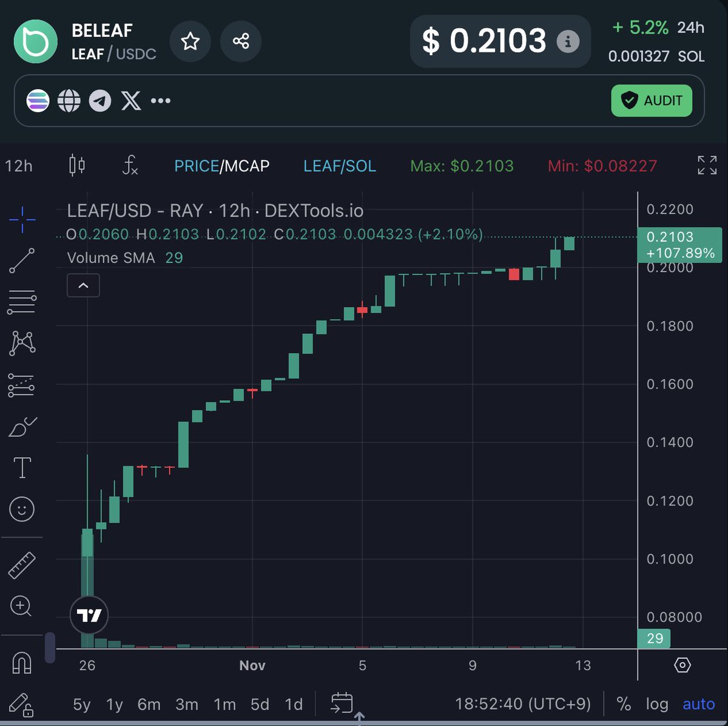The image size is (728, 726).
Task: Open the share icon next to the star
Action: [241, 41]
